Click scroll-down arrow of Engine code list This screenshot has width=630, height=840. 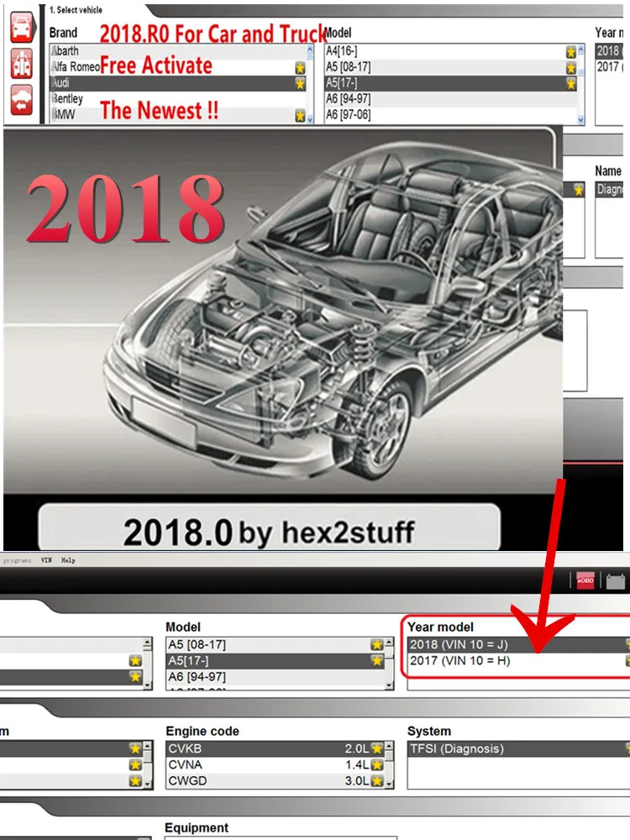tap(389, 785)
